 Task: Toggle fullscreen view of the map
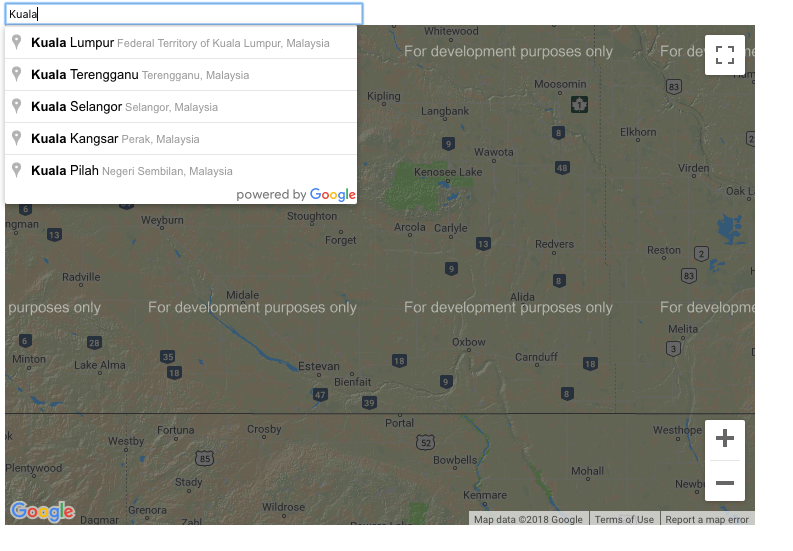coord(724,55)
